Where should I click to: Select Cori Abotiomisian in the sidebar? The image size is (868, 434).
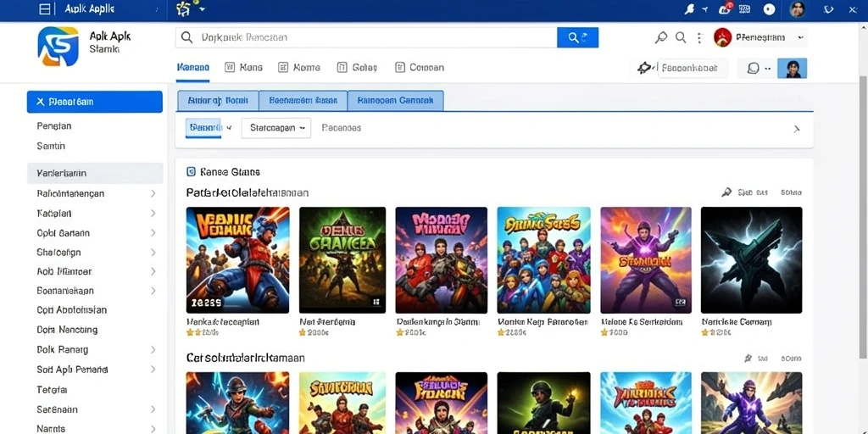72,310
